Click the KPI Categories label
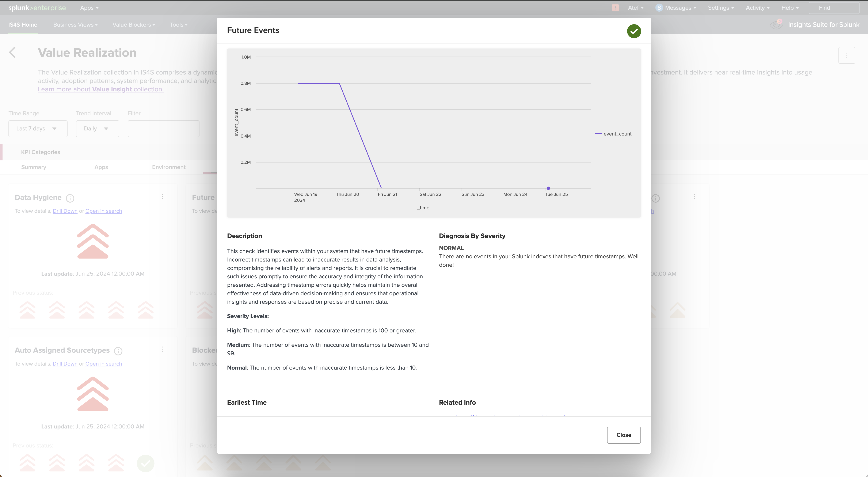The image size is (868, 477). click(x=41, y=152)
